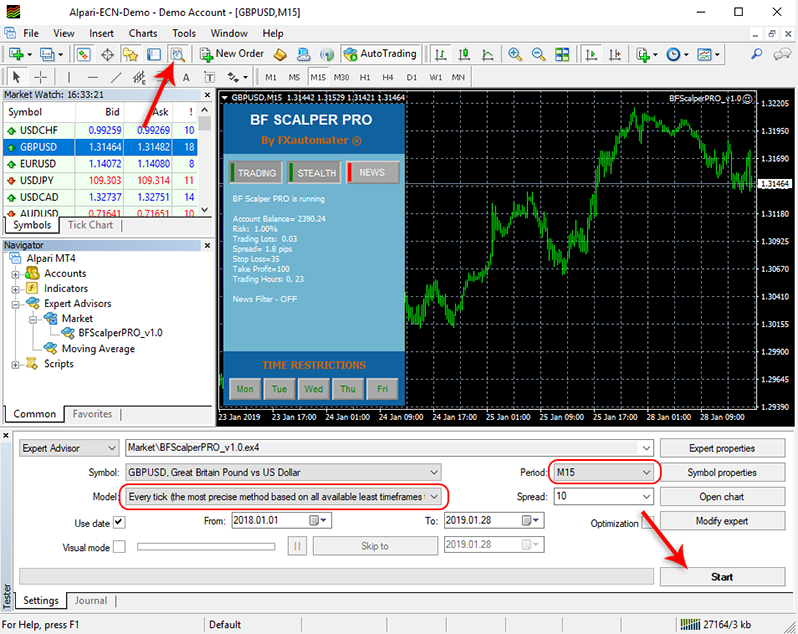Zoom out of the chart

[538, 54]
